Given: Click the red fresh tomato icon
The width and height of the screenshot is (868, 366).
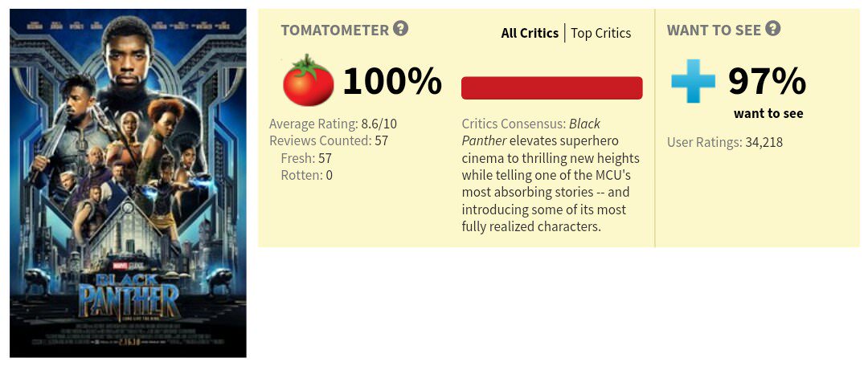Looking at the screenshot, I should coord(309,82).
